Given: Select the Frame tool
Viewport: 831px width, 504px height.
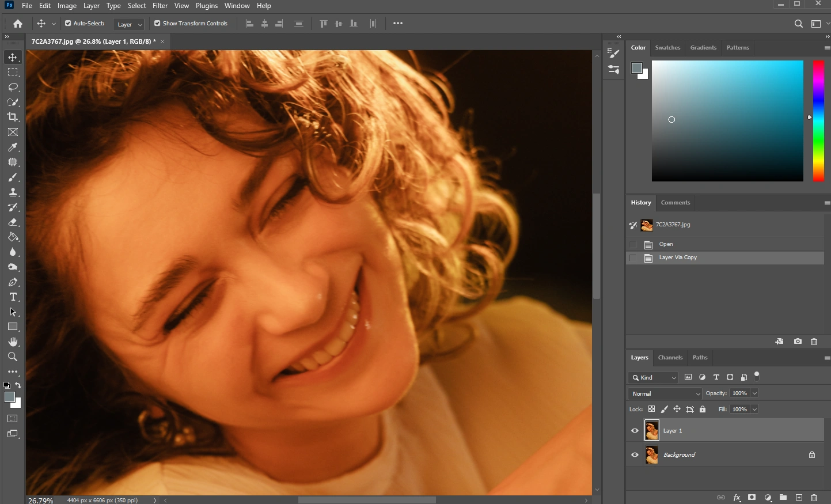Looking at the screenshot, I should [x=13, y=132].
